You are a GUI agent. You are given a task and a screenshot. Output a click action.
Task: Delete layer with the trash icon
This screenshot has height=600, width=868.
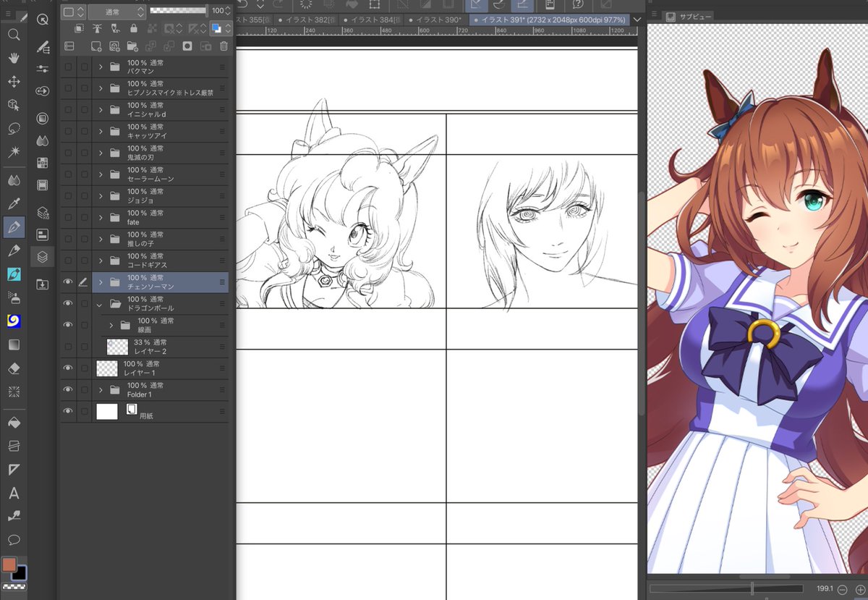point(224,46)
